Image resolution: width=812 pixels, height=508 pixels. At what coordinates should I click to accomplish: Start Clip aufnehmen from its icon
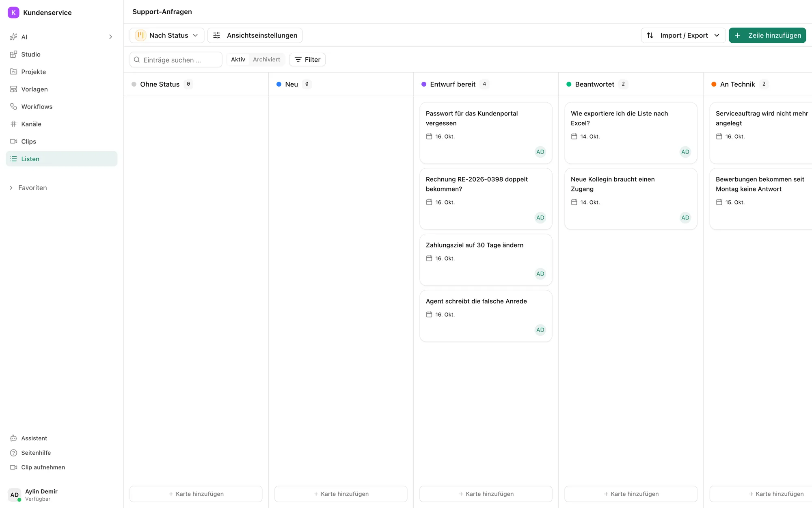point(13,467)
